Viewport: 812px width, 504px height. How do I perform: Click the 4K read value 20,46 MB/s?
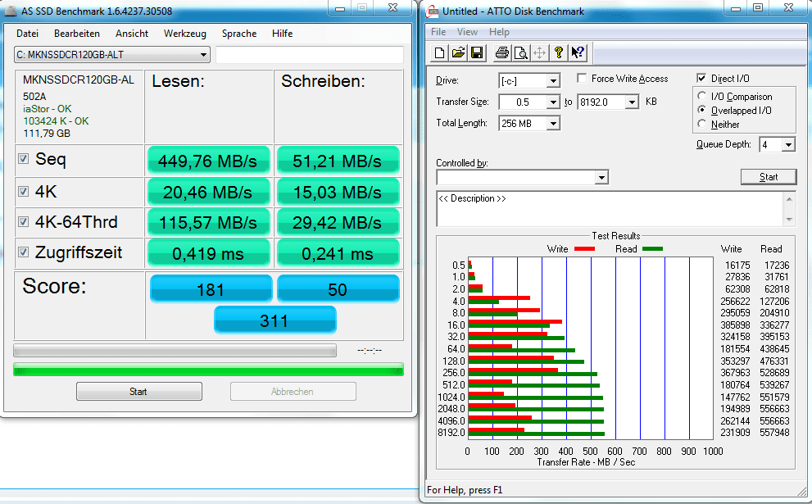(x=208, y=192)
